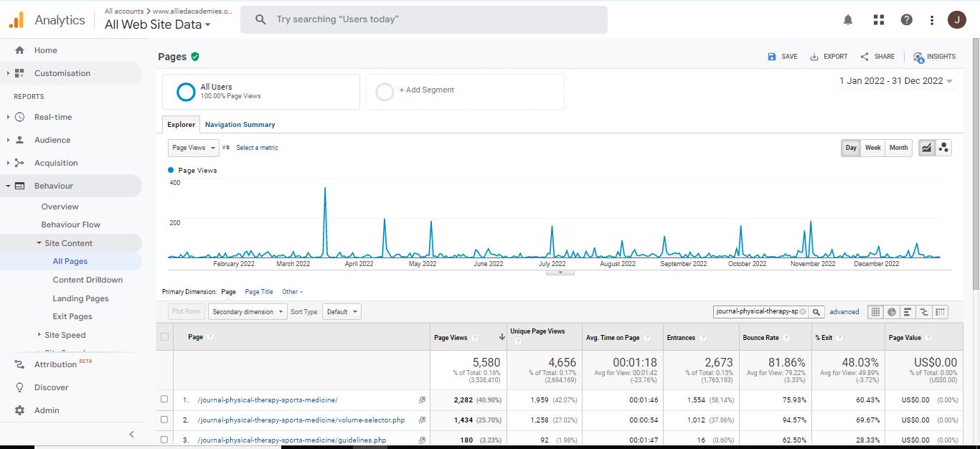Viewport: 980px width, 449px height.
Task: Click the notifications bell icon
Action: (x=848, y=20)
